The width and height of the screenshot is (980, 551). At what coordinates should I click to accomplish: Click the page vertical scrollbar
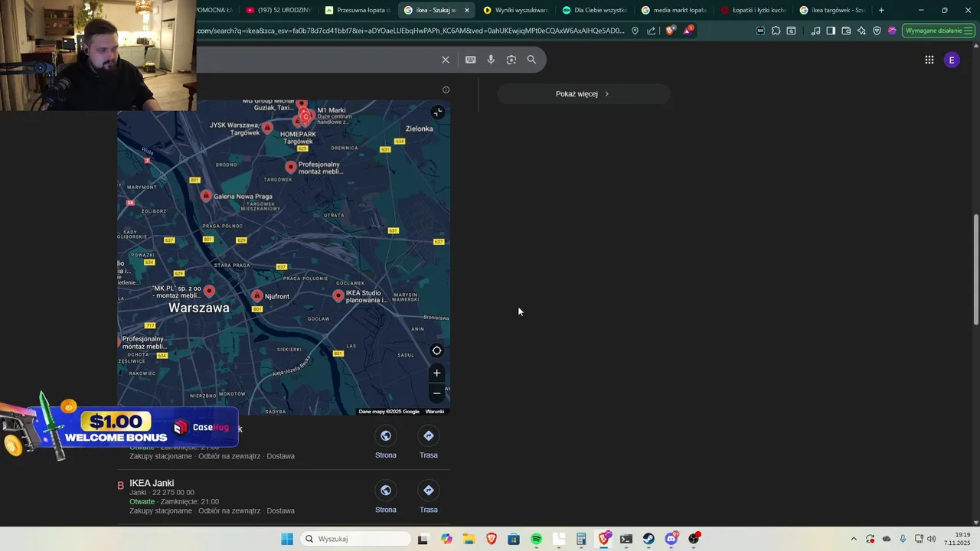click(x=975, y=268)
